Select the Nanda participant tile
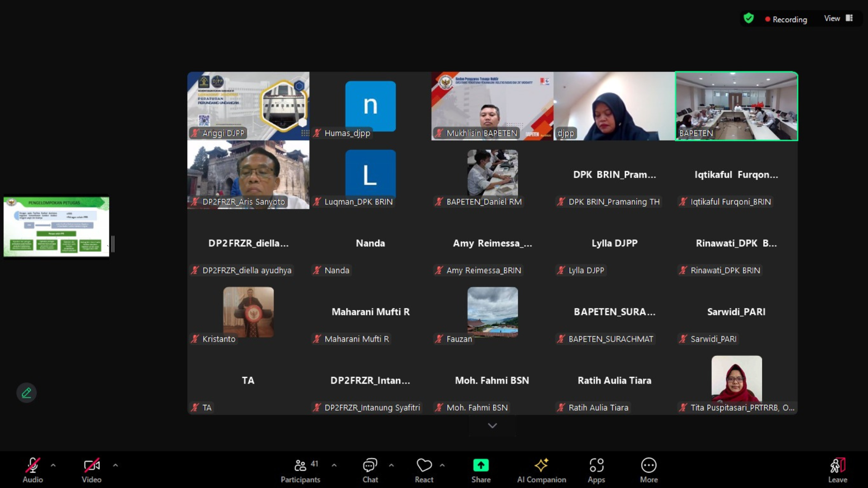Image resolution: width=868 pixels, height=488 pixels. coord(370,243)
